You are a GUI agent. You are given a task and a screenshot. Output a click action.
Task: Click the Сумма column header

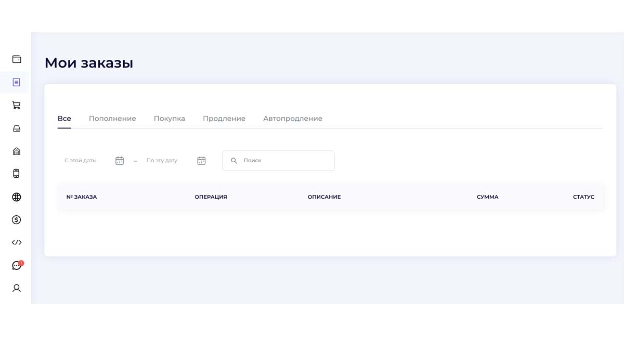point(487,197)
